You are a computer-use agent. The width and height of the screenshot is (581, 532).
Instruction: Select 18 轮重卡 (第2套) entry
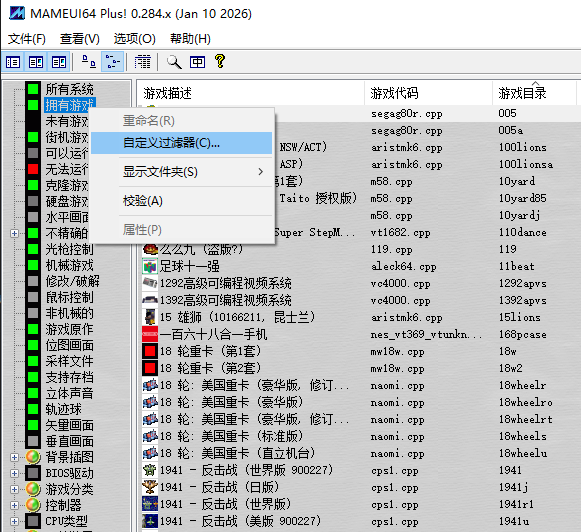[210, 368]
